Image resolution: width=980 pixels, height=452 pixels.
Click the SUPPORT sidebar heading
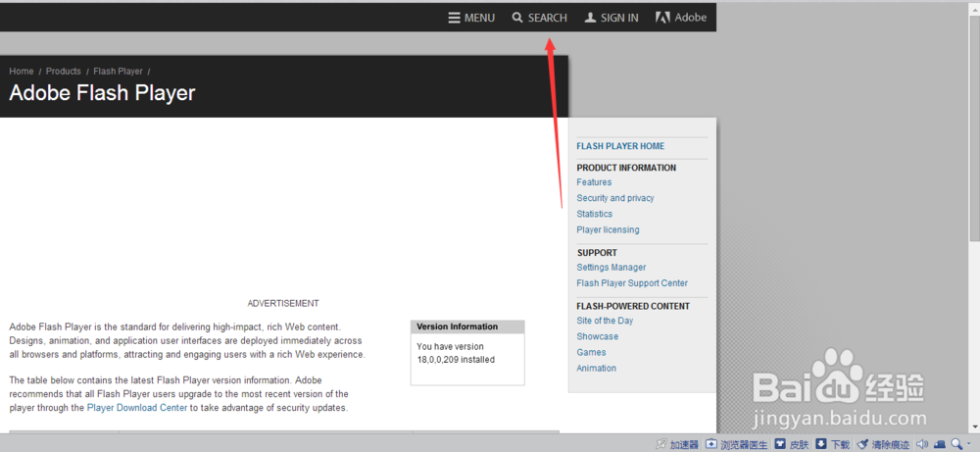pyautogui.click(x=597, y=253)
